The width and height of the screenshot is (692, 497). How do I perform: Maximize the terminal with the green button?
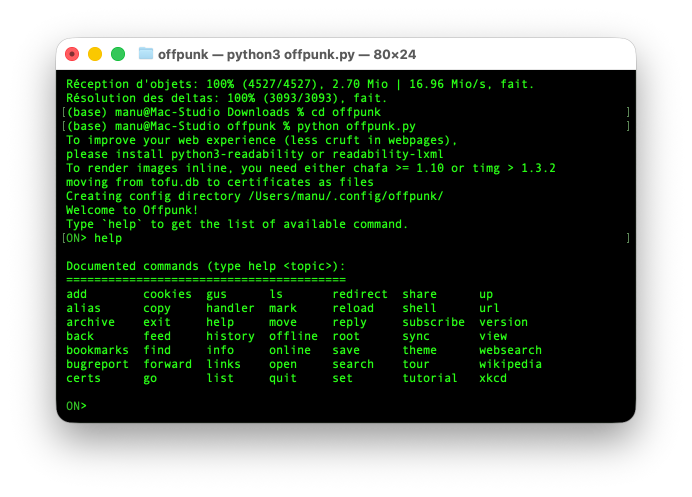click(118, 54)
